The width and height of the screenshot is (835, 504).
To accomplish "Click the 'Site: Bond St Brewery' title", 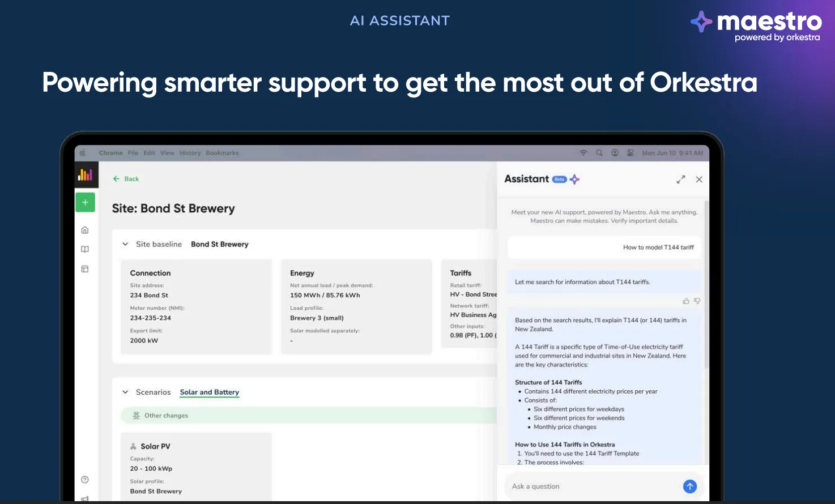I will 173,208.
